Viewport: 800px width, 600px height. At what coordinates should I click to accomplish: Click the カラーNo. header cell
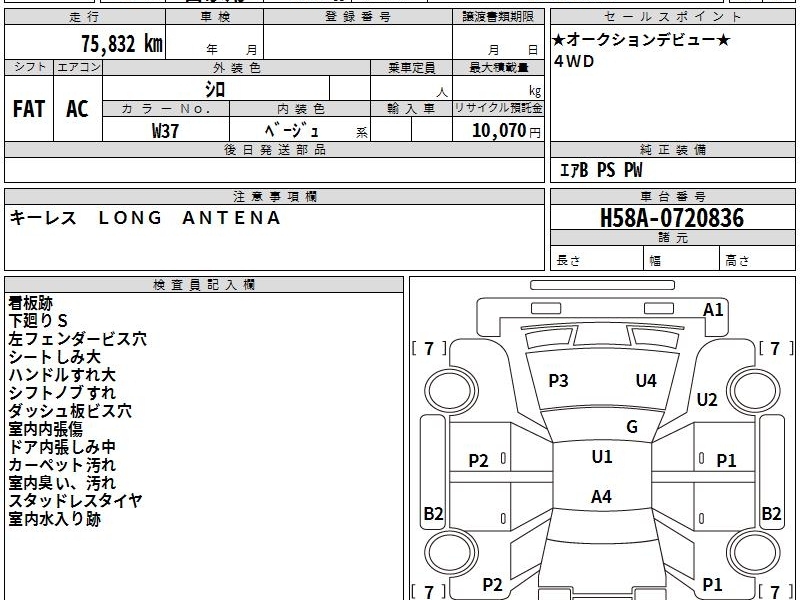(166, 109)
